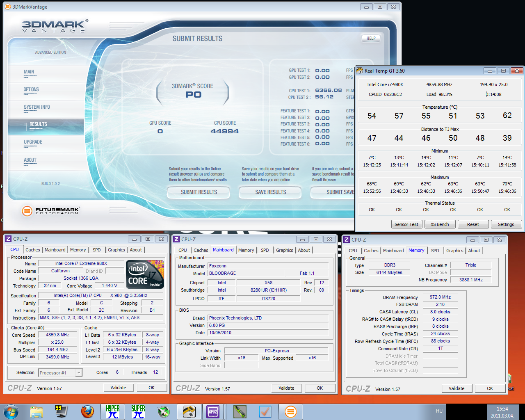Click the HELP button in 3DMark Vantage

371,38
